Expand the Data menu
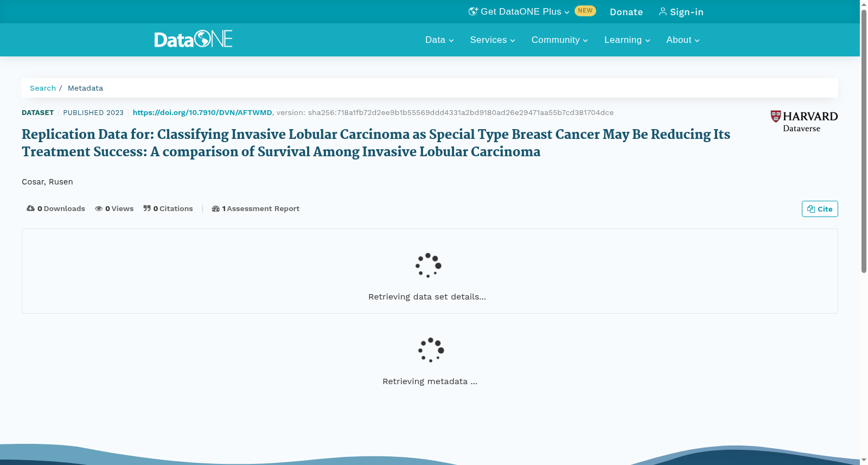Viewport: 868px width, 465px height. (x=439, y=40)
